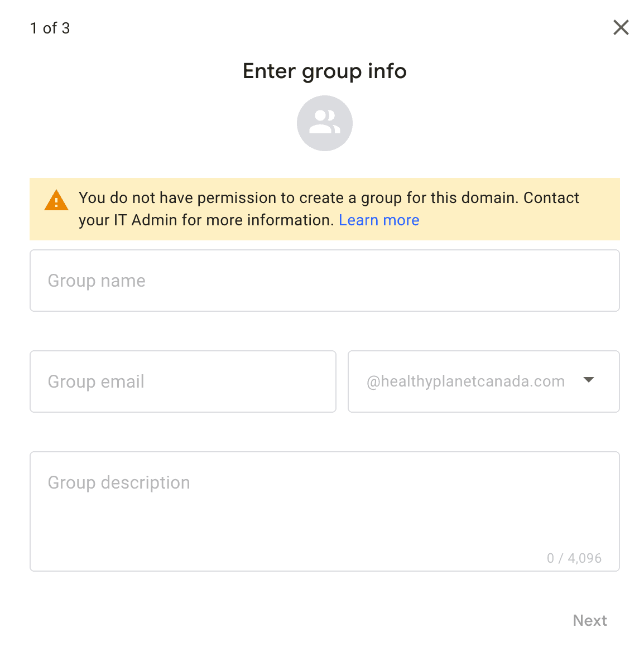
Task: Click the X close icon at top right
Action: (621, 27)
